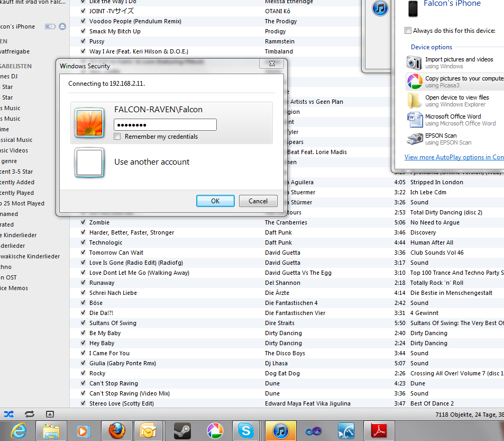Open Recently Played playlist
The height and width of the screenshot is (441, 504).
point(17,193)
